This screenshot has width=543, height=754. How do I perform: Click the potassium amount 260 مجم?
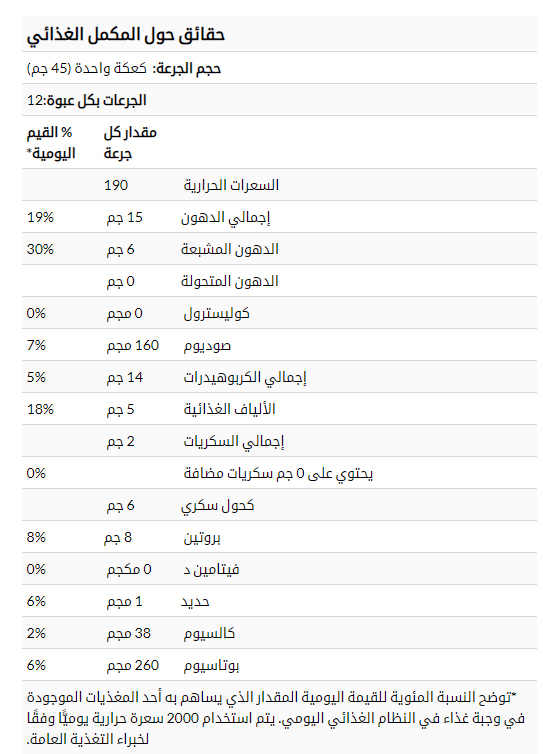tap(133, 666)
